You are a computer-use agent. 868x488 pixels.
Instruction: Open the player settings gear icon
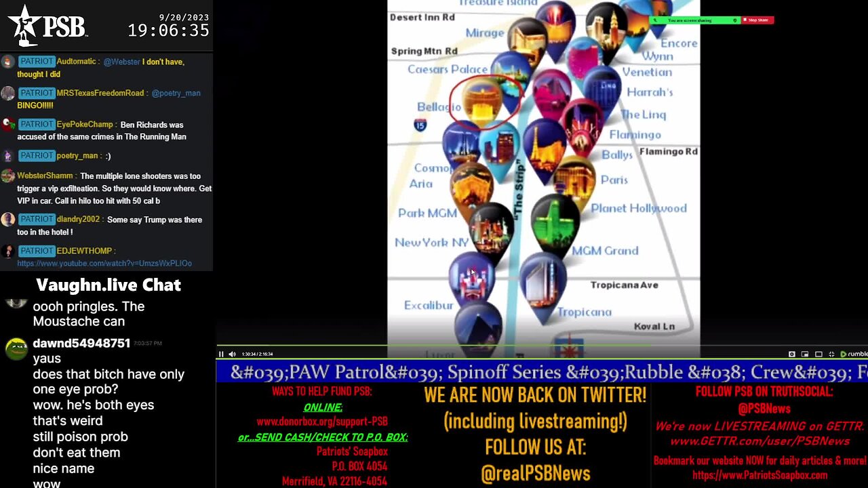point(791,354)
